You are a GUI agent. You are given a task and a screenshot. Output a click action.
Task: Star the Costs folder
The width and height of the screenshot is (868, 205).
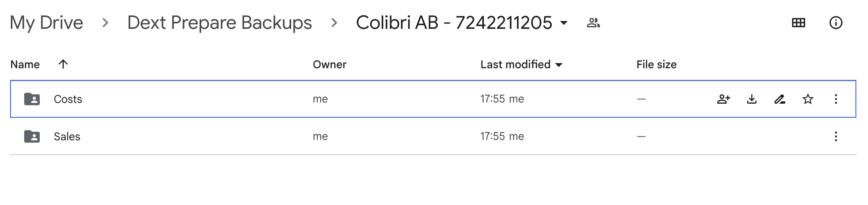pyautogui.click(x=808, y=99)
